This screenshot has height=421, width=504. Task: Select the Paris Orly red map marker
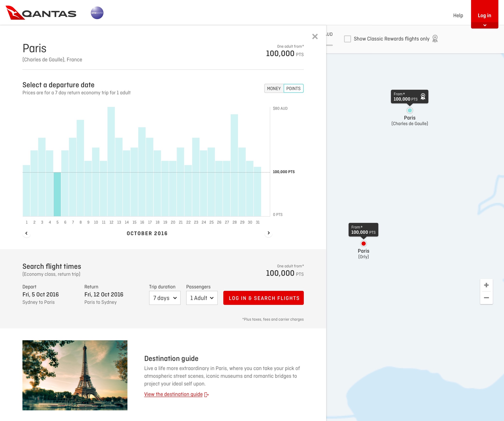tap(363, 243)
